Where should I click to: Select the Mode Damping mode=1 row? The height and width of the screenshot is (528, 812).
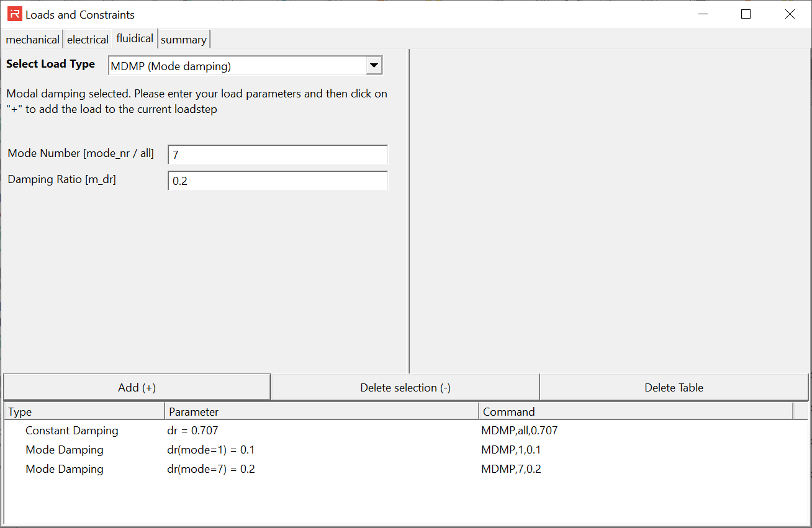click(65, 450)
